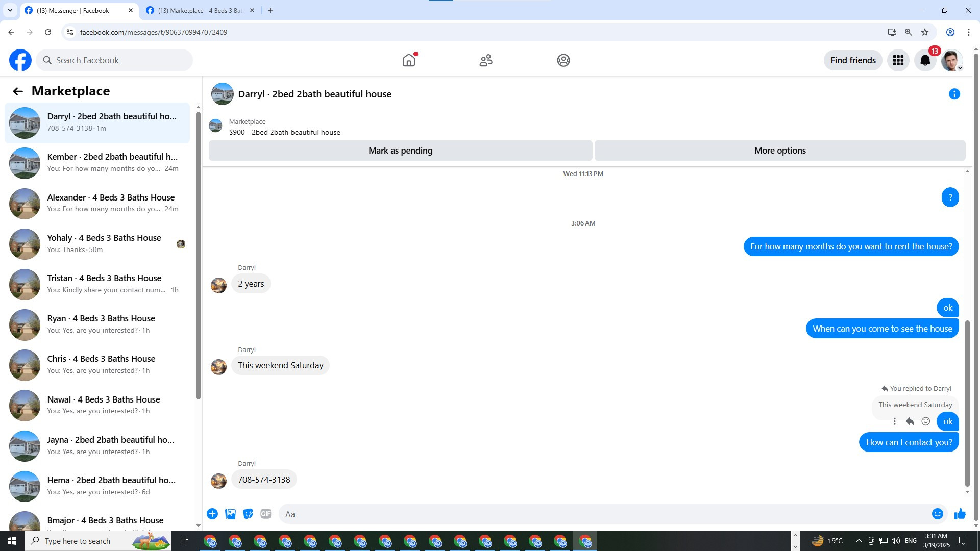Open conversation information icon
This screenshot has width=980, height=551.
pos(954,94)
